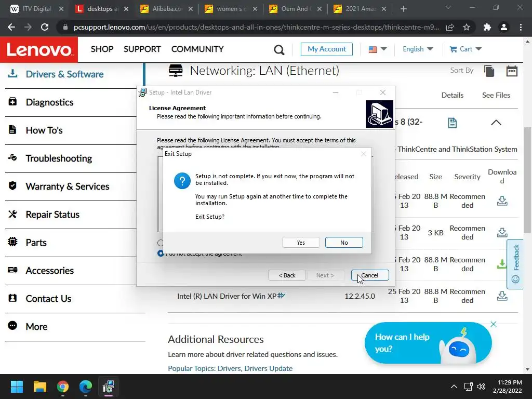Image resolution: width=532 pixels, height=399 pixels.
Task: Open the country flag dropdown
Action: coord(377,49)
